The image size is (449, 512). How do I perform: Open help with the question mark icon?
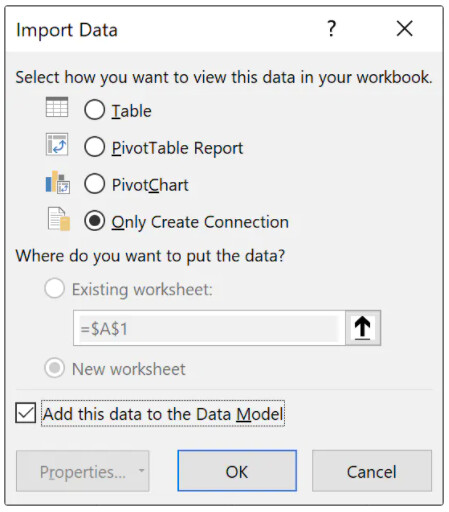tap(331, 29)
